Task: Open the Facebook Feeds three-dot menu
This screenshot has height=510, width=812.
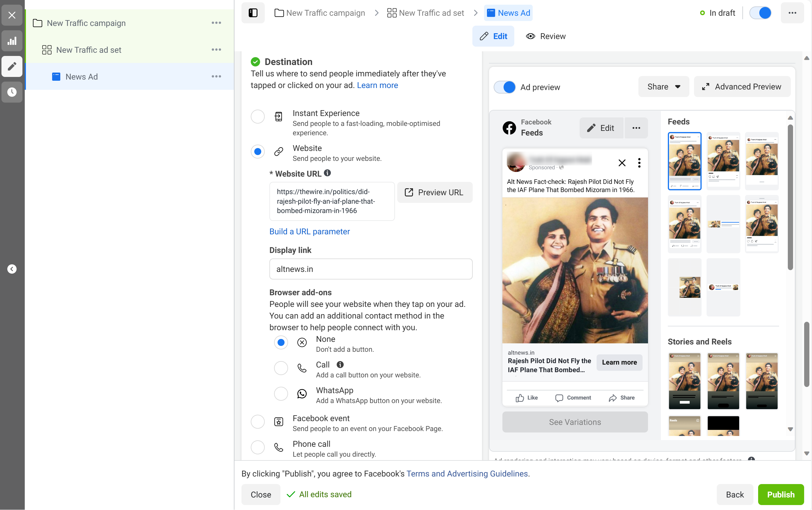Action: (x=636, y=128)
